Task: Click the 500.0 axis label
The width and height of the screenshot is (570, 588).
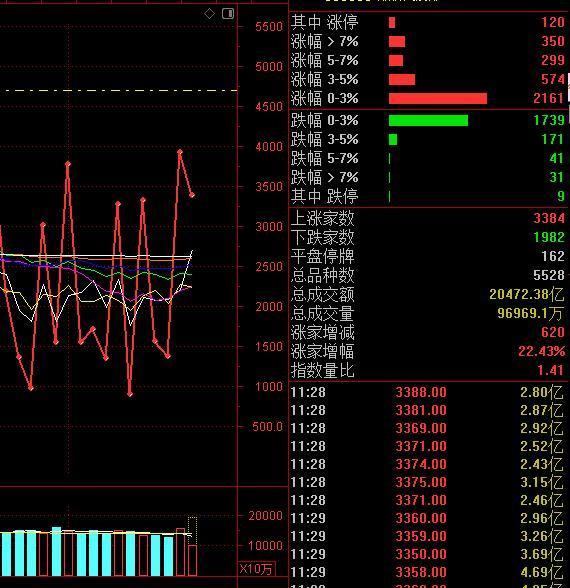Action: tap(267, 426)
